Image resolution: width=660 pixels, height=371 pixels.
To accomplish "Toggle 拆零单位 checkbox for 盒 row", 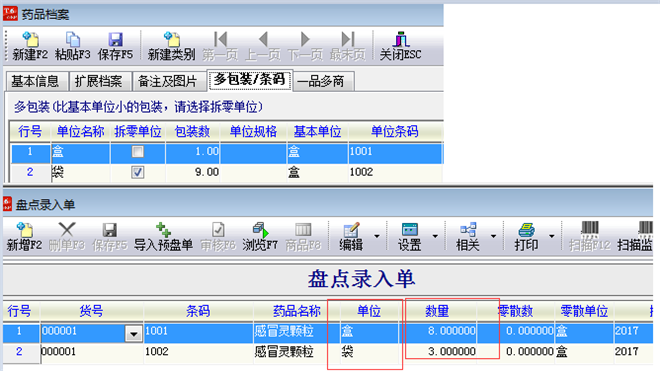I will pyautogui.click(x=138, y=152).
